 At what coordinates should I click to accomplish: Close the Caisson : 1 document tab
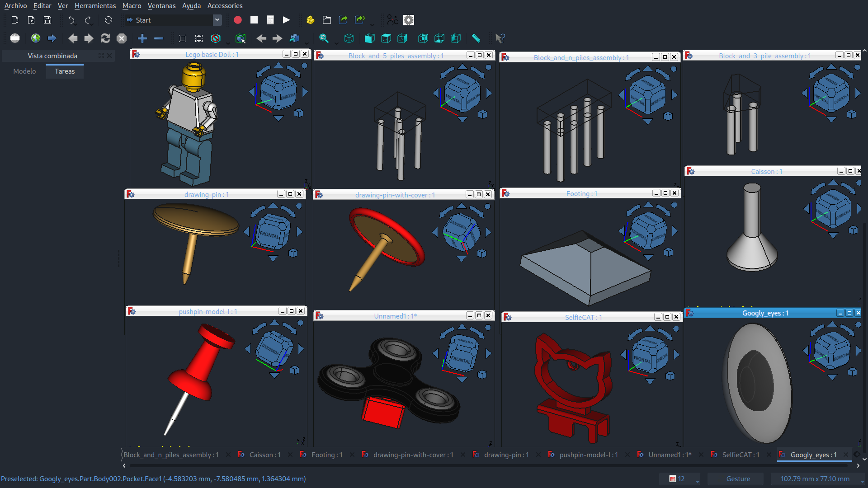tap(290, 455)
